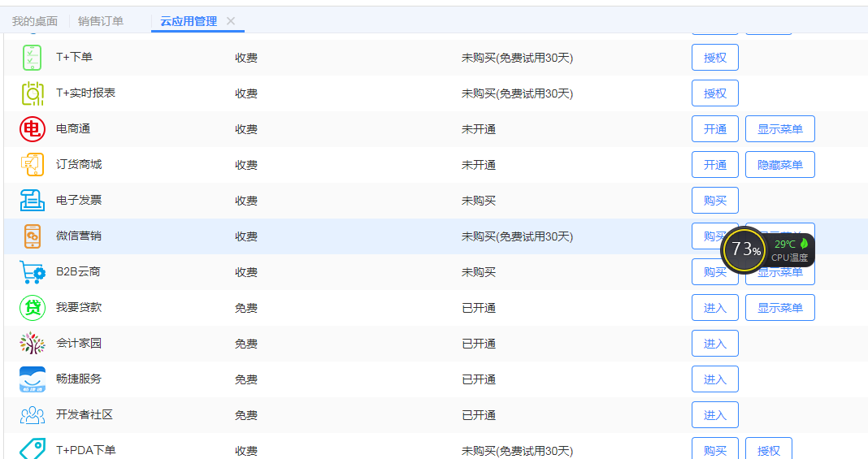
Task: Click the 电子发票 name text
Action: 79,200
